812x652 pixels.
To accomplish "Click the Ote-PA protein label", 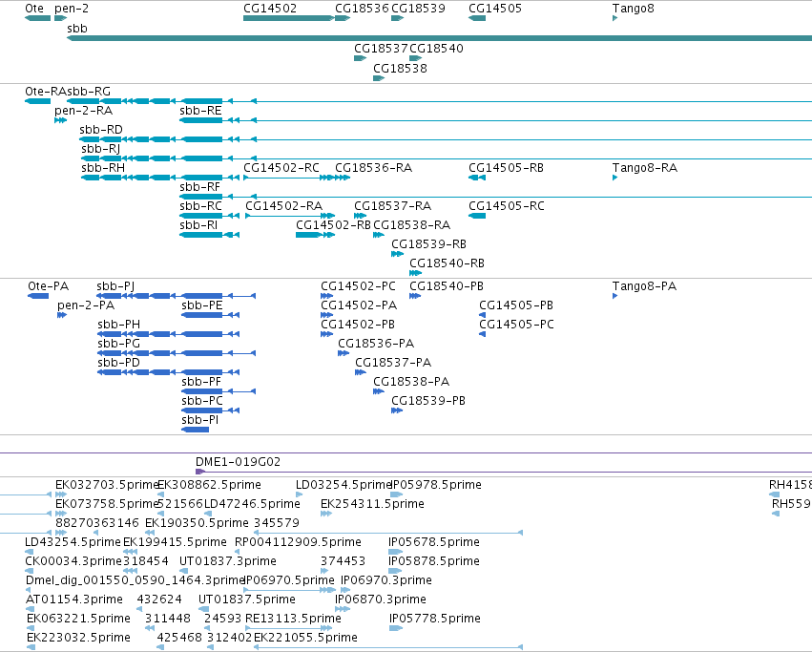I will point(48,286).
